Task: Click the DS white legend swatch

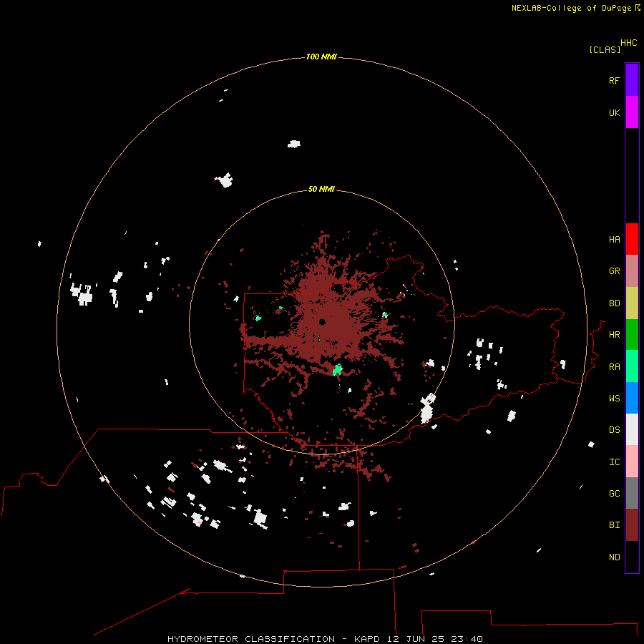Action: point(632,429)
